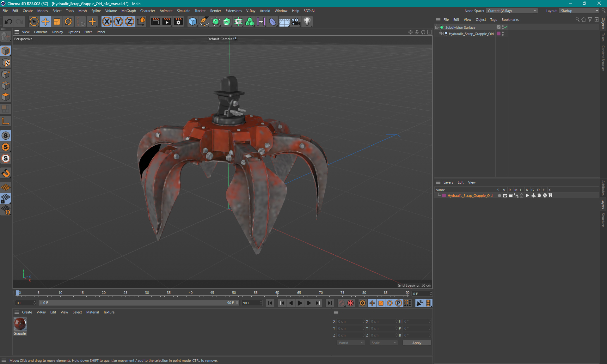This screenshot has width=607, height=364.
Task: Open the Object Manager hamburger menu
Action: pyautogui.click(x=438, y=20)
